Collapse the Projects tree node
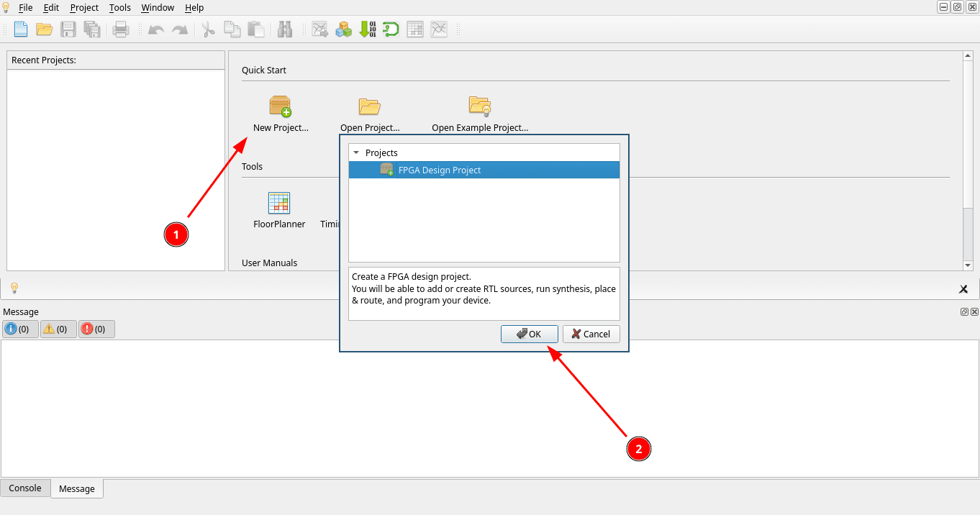This screenshot has width=980, height=515. [356, 152]
